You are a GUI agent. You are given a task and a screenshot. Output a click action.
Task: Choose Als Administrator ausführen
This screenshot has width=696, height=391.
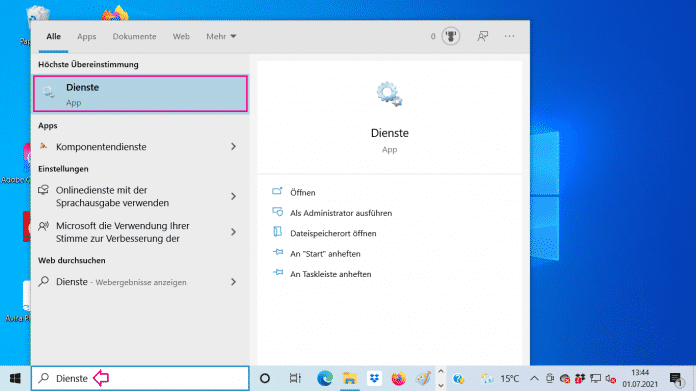click(x=341, y=213)
